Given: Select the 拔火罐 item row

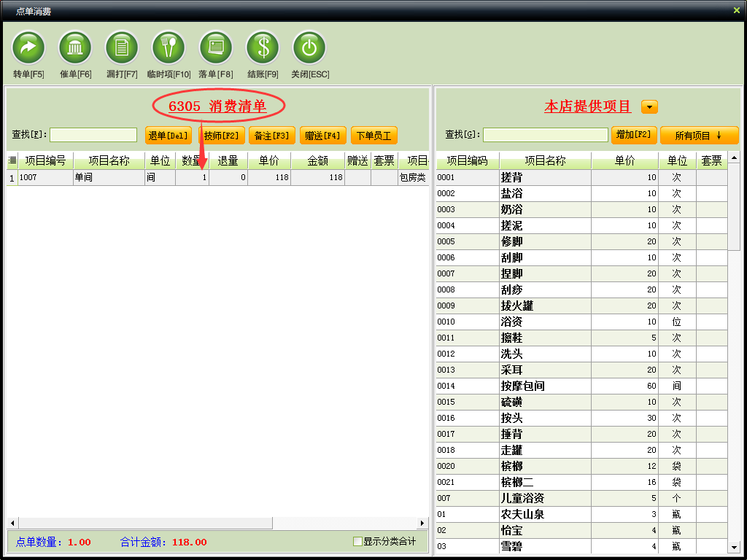Looking at the screenshot, I should (581, 306).
